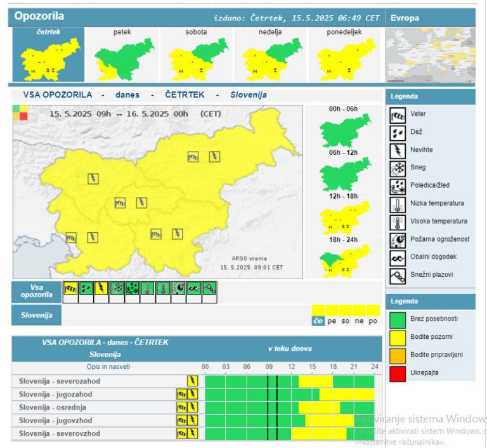Select the coastal event icon in Vsa opozorila row

click(x=194, y=291)
